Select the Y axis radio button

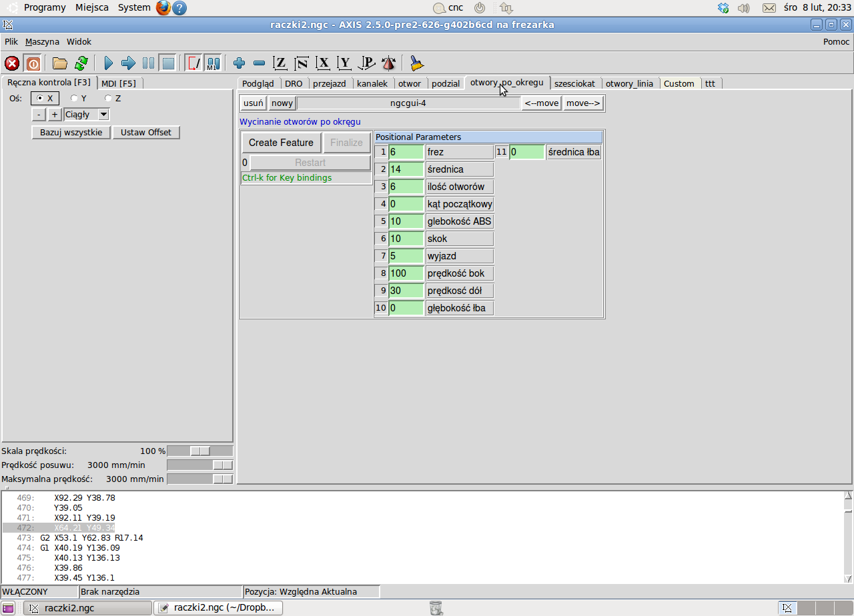point(79,98)
